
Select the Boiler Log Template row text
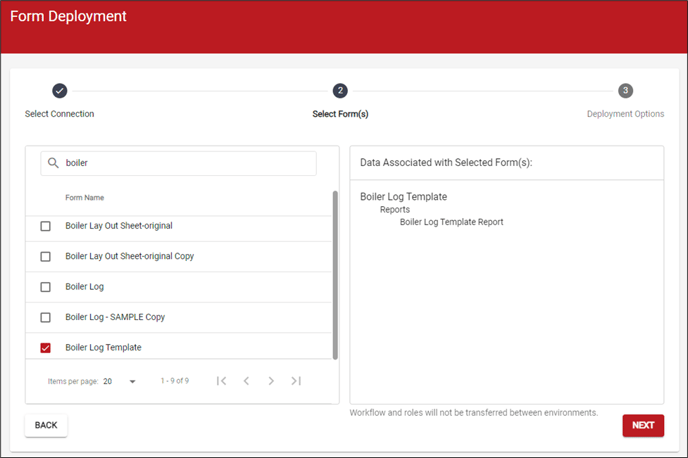point(103,347)
